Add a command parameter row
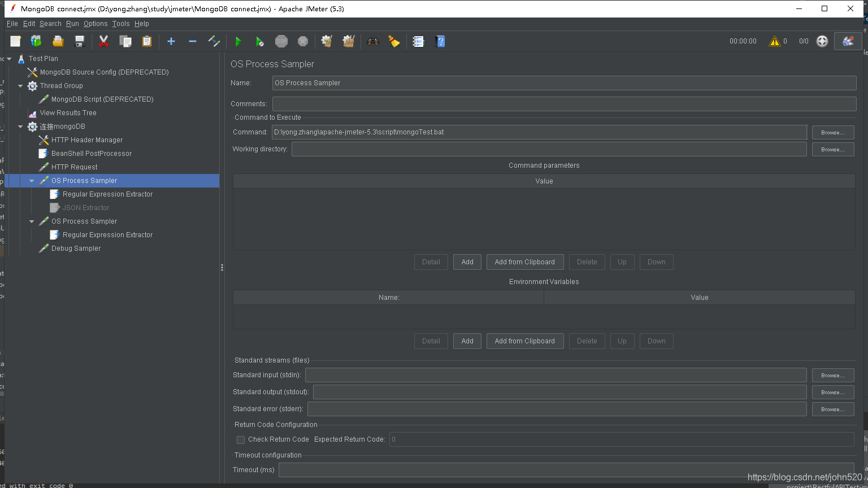This screenshot has height=488, width=868. pos(467,262)
